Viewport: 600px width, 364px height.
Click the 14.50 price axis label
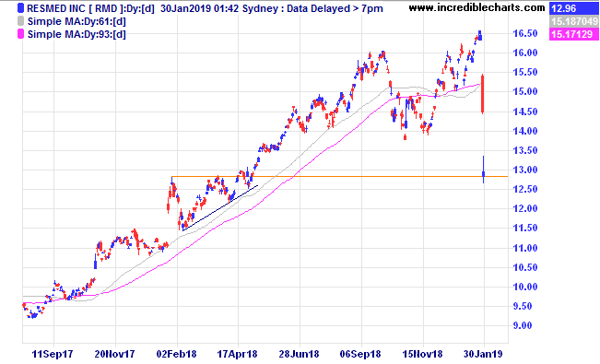525,112
